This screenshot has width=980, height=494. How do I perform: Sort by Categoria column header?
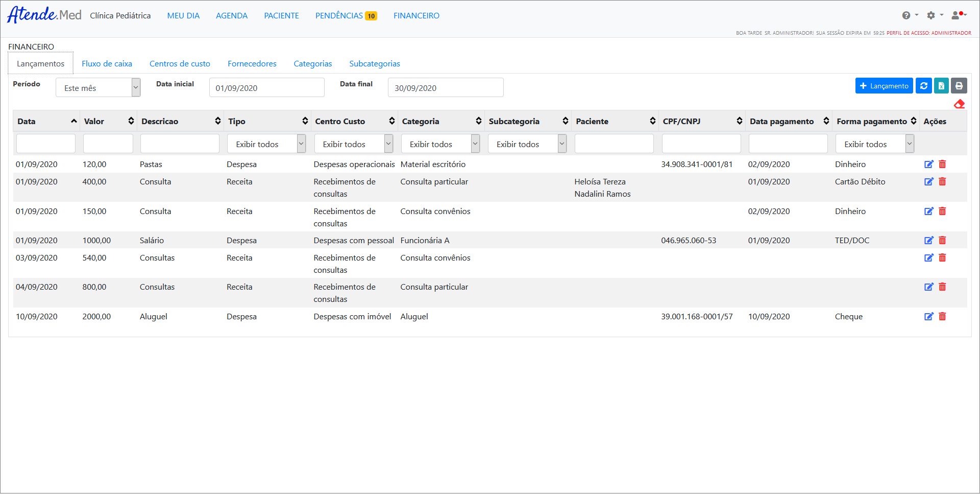click(442, 121)
